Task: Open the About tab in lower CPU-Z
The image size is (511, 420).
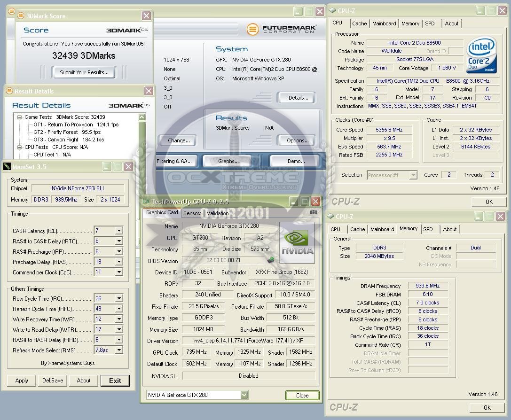Action: tap(450, 229)
